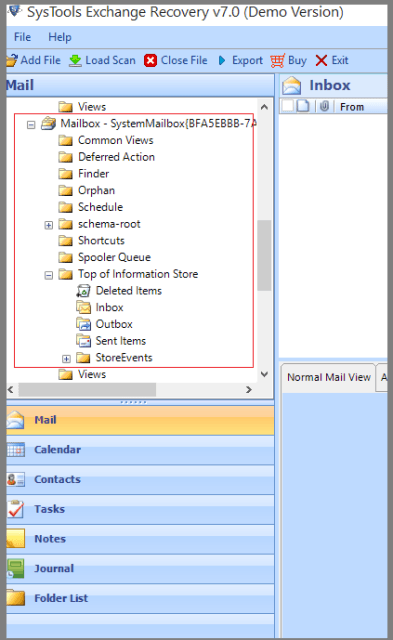Click the tree scroll up arrow

pos(264,107)
